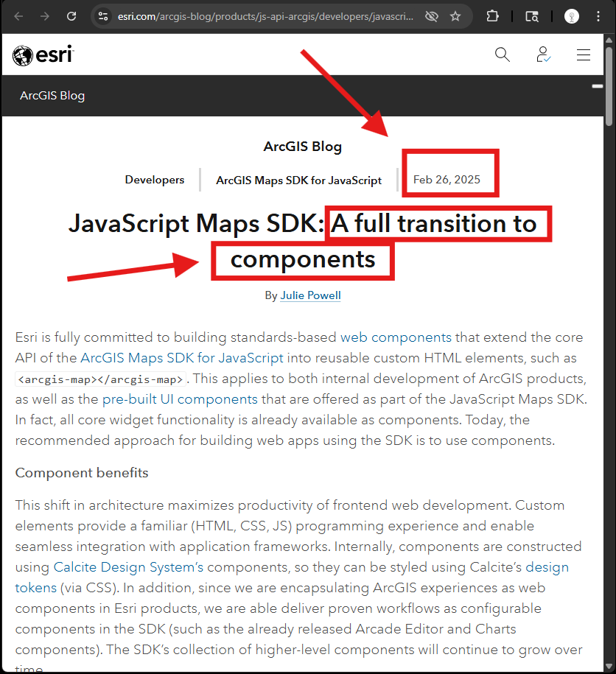Click the ArcGIS Blog heading above the title
The width and height of the screenshot is (616, 674).
click(x=303, y=146)
